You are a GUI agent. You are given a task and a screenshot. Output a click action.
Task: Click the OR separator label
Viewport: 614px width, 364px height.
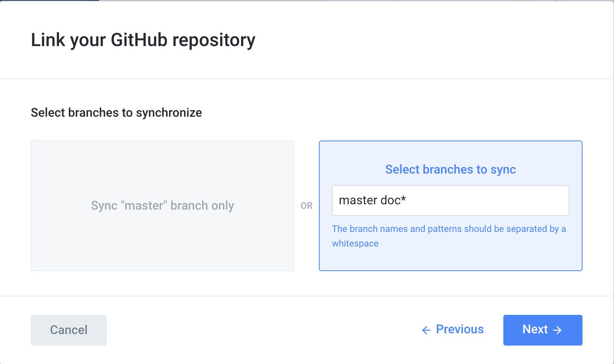point(307,206)
